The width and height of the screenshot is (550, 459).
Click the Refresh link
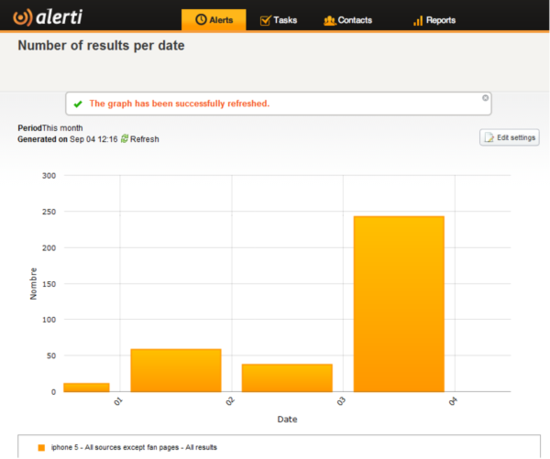145,139
